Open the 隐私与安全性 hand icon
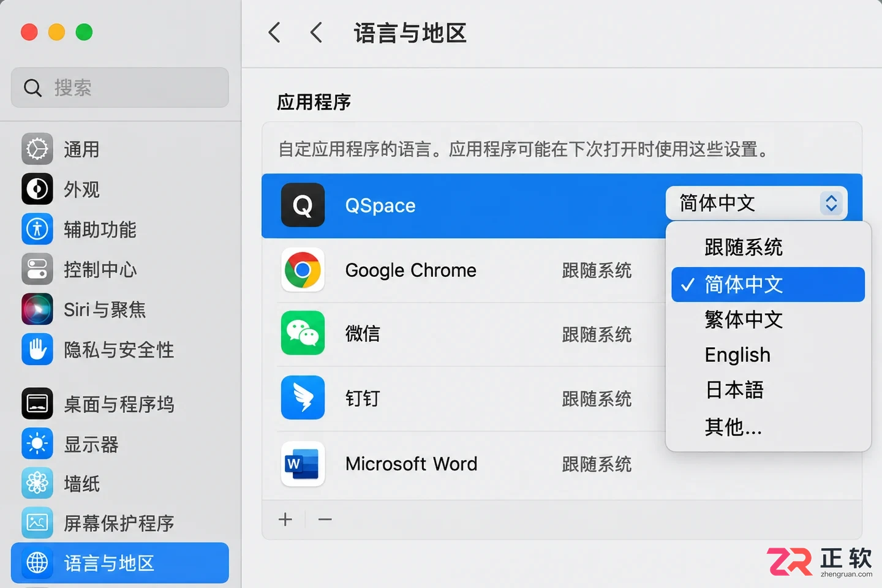 pos(37,350)
